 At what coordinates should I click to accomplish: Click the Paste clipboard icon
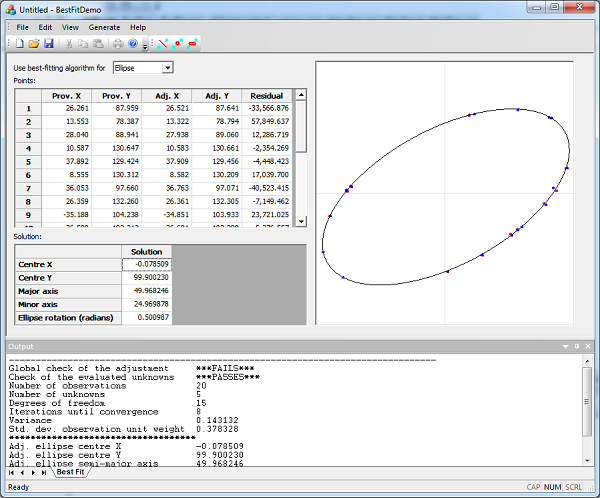pos(98,44)
